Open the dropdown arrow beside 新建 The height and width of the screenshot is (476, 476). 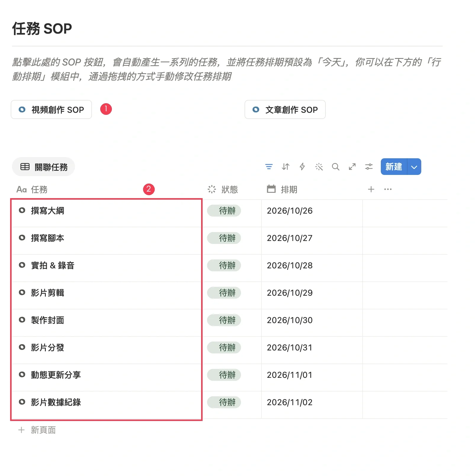tap(414, 167)
